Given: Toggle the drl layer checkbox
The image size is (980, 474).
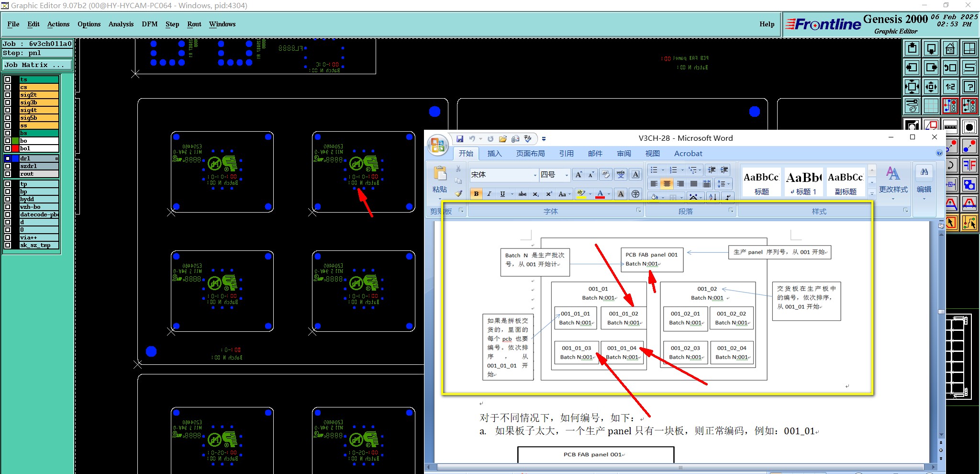Looking at the screenshot, I should [8, 158].
